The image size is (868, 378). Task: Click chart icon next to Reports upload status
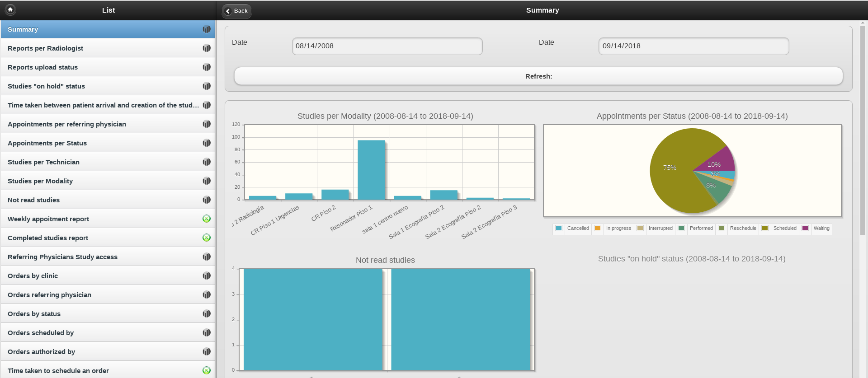(x=207, y=67)
